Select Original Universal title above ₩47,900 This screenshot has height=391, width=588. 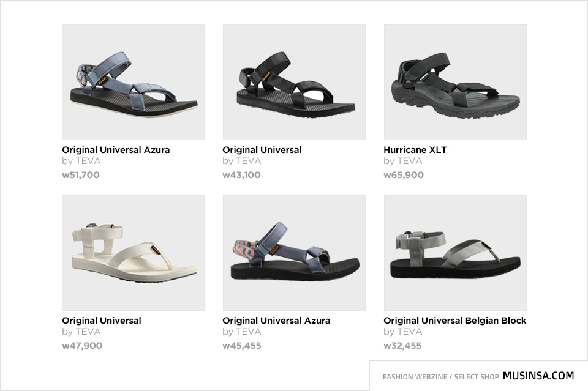pyautogui.click(x=102, y=321)
